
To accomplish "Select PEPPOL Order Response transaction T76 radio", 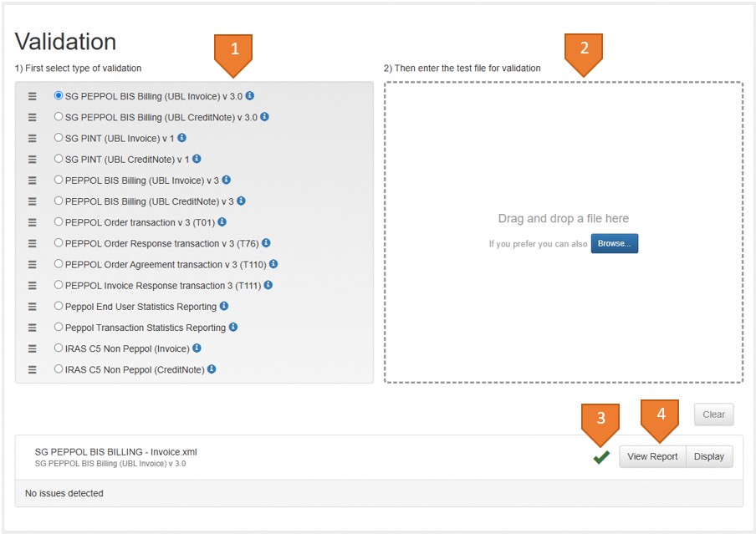I will tap(59, 243).
